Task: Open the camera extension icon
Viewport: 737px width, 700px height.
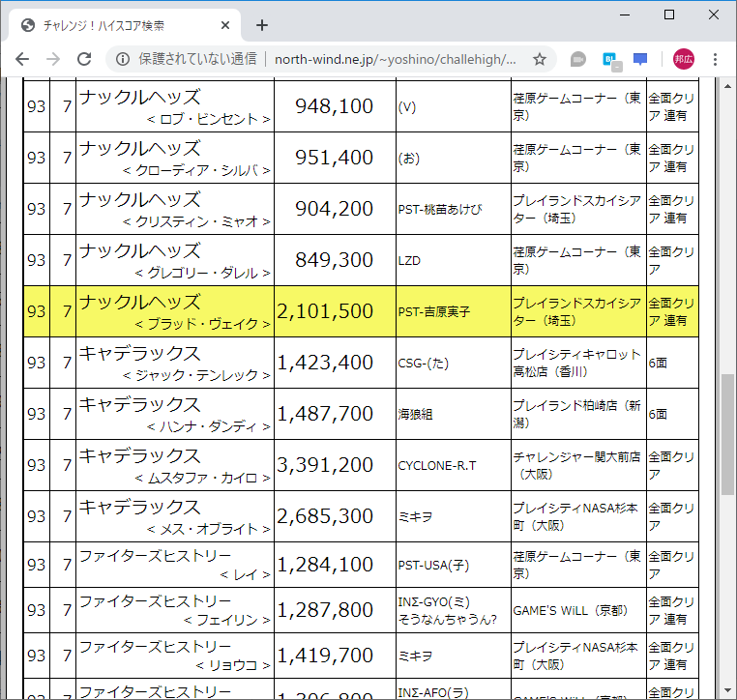Action: 577,59
